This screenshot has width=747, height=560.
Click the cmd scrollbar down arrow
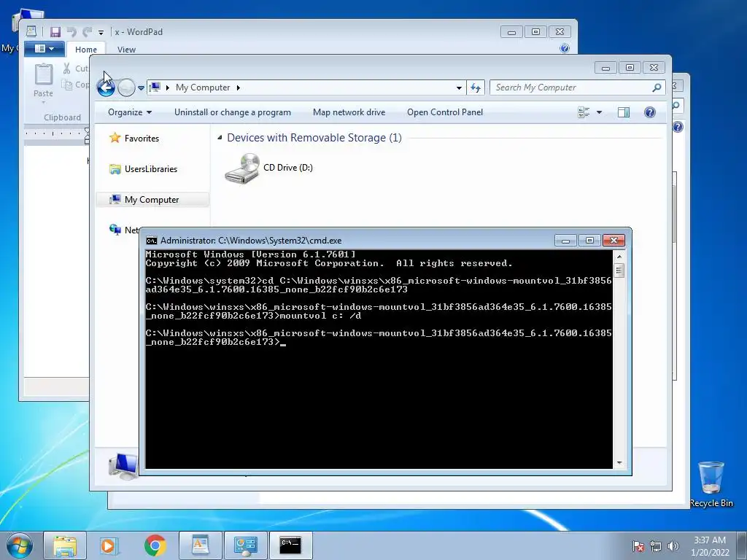point(619,462)
